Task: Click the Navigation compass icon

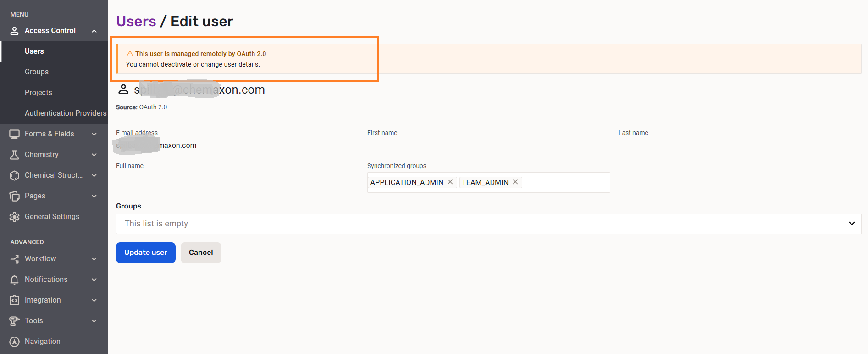Action: click(14, 342)
